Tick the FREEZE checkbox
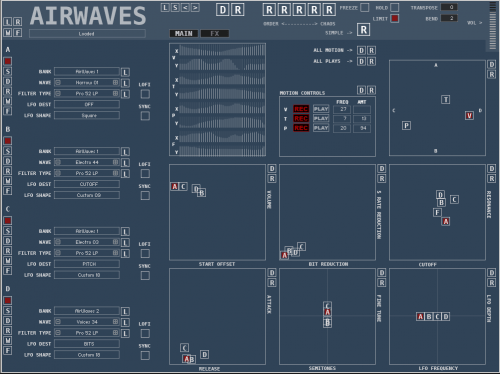This screenshot has width=500, height=374. [365, 7]
